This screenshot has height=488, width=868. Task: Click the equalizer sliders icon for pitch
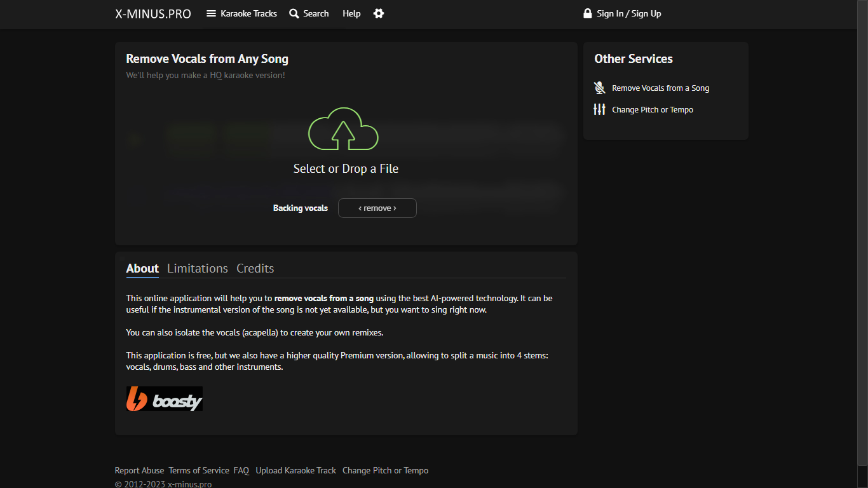coord(599,109)
